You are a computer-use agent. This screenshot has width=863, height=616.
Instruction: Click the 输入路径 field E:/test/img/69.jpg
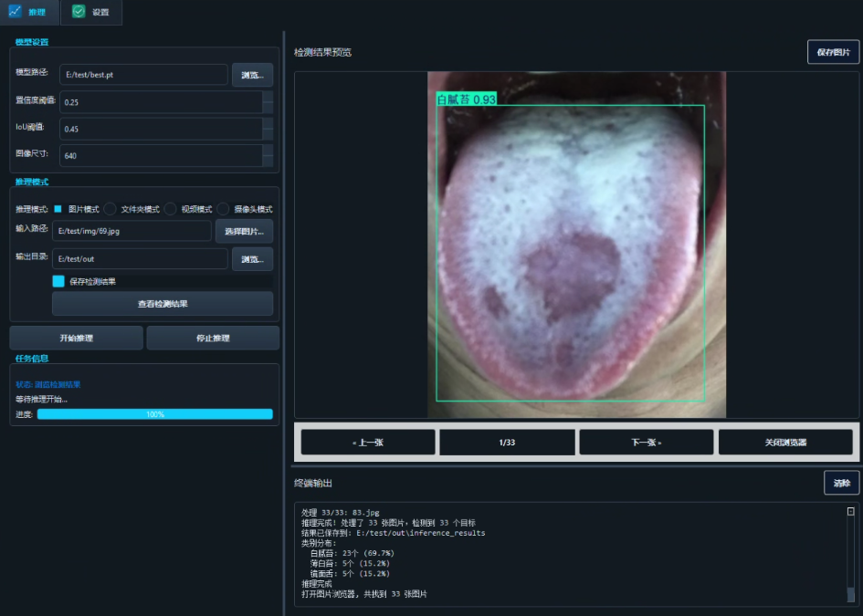point(132,231)
